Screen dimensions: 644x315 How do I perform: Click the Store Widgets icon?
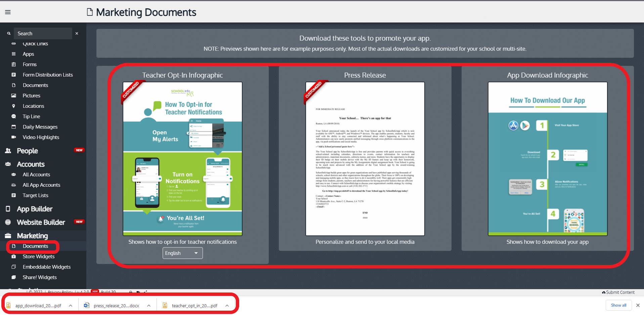[14, 257]
